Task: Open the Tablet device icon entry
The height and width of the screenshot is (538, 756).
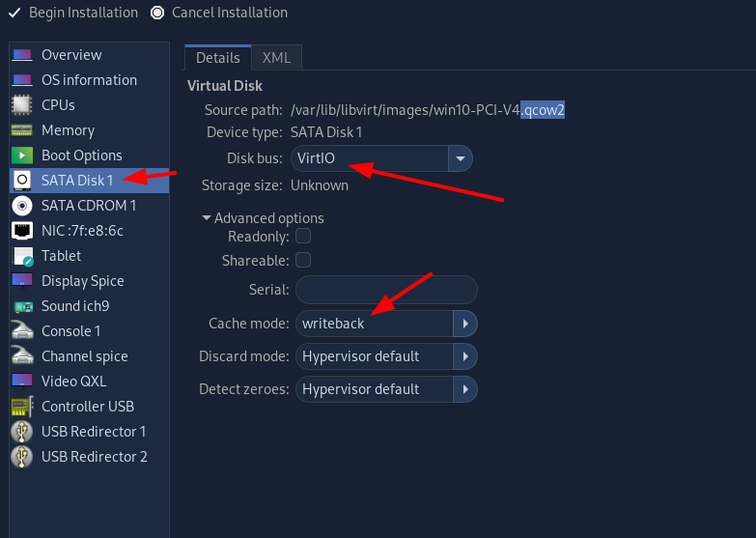Action: click(x=22, y=256)
